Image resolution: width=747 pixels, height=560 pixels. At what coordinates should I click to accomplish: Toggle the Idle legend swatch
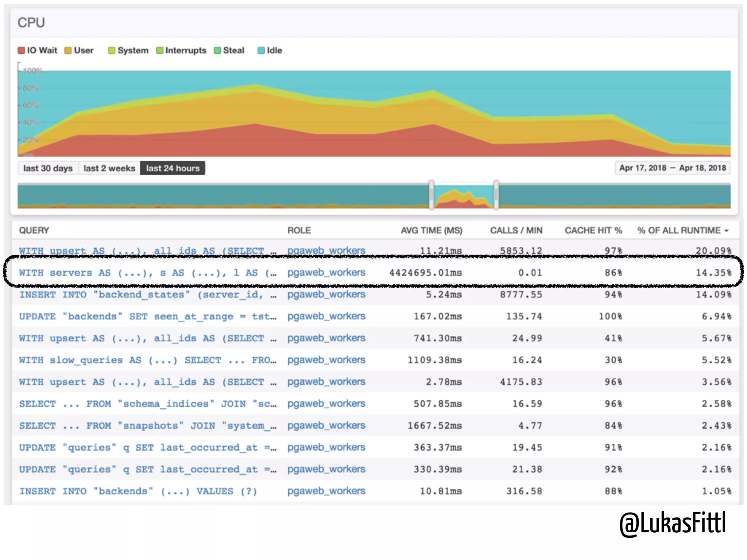261,50
